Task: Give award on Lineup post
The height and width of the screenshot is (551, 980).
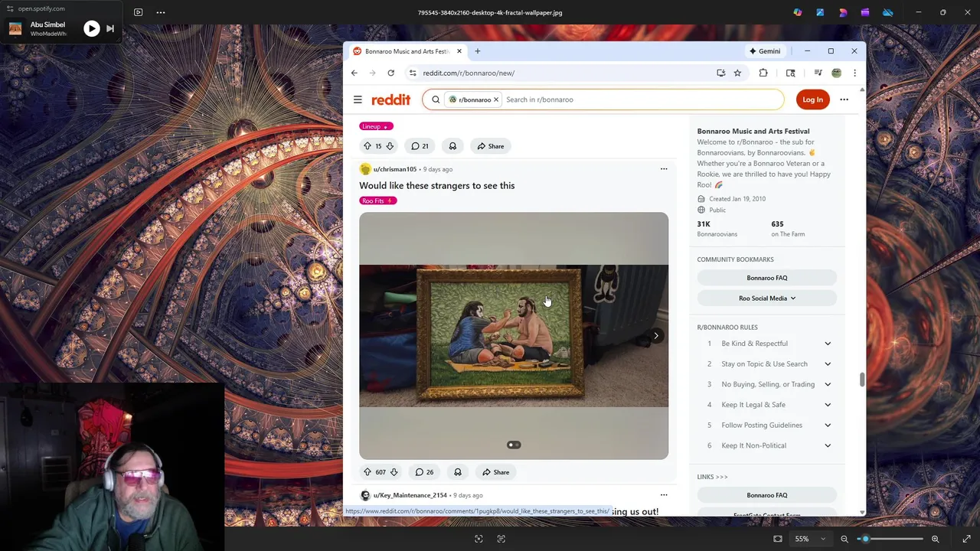Action: pos(452,146)
